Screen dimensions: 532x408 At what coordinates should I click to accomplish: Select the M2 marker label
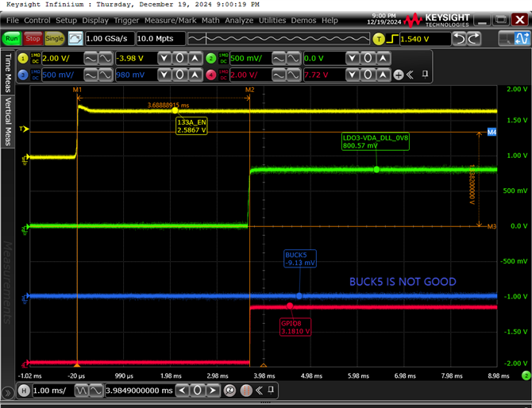(x=249, y=90)
